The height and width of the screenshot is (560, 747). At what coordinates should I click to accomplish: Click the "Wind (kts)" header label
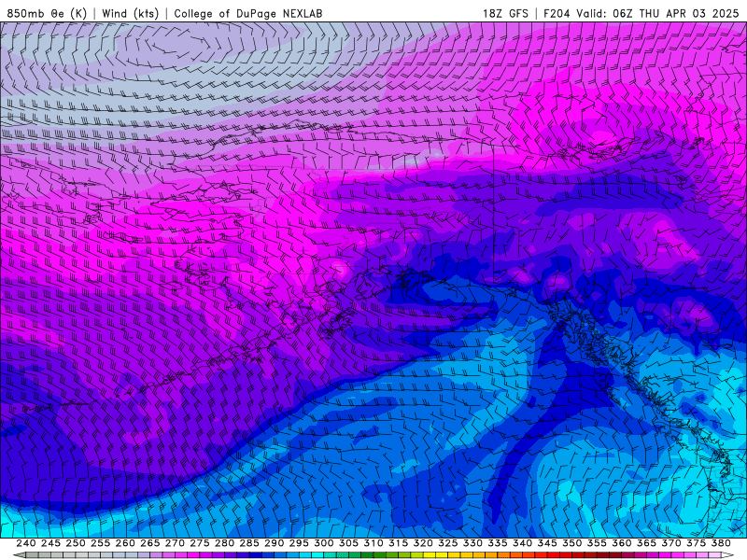click(x=130, y=13)
